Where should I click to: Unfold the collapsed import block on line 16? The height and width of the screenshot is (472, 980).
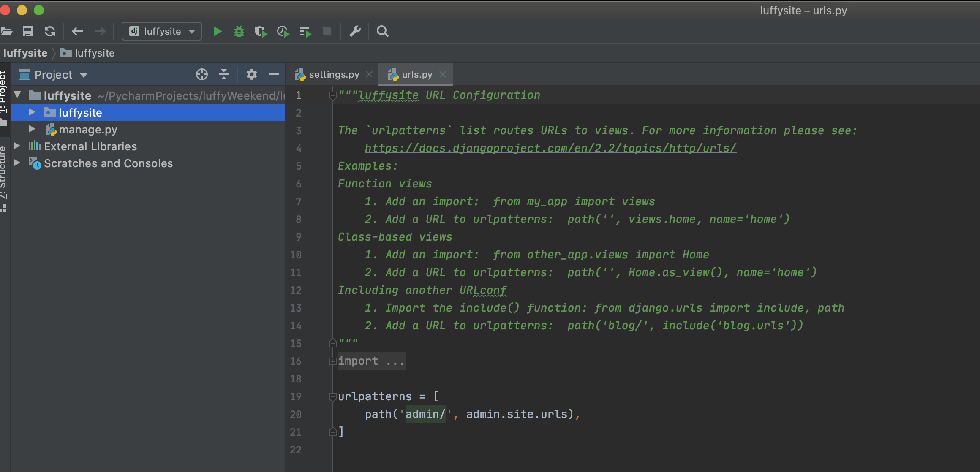click(333, 361)
